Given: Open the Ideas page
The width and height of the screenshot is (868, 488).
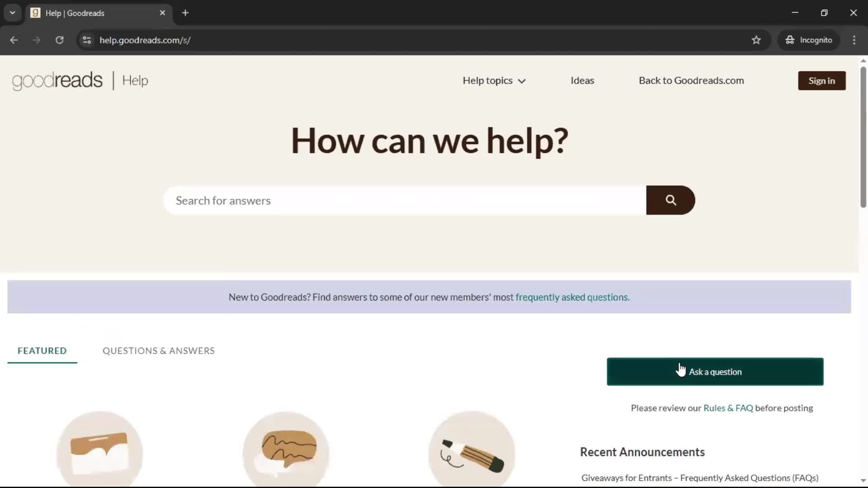Looking at the screenshot, I should (582, 80).
